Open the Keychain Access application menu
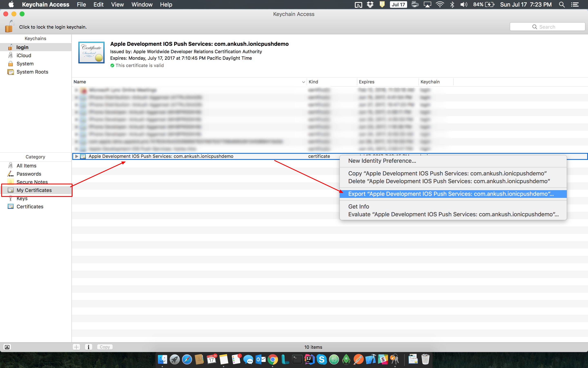 click(46, 4)
